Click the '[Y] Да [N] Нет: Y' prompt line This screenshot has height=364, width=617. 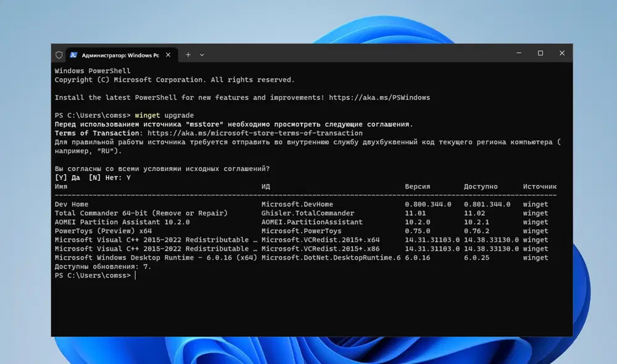click(x=93, y=178)
